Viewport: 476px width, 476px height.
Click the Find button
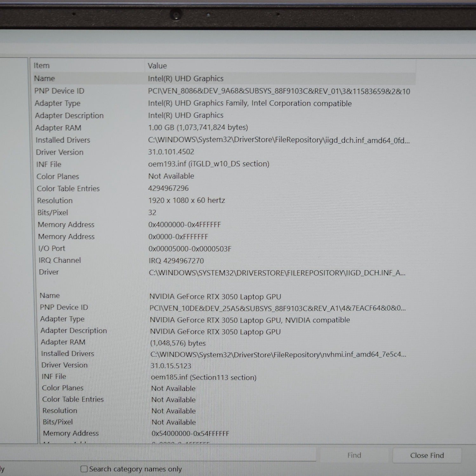[354, 455]
